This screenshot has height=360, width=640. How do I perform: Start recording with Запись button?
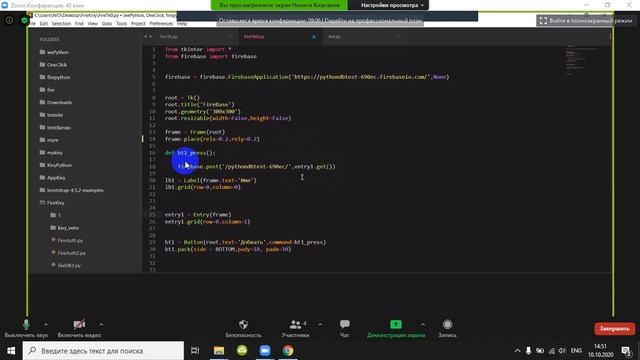tap(447, 329)
